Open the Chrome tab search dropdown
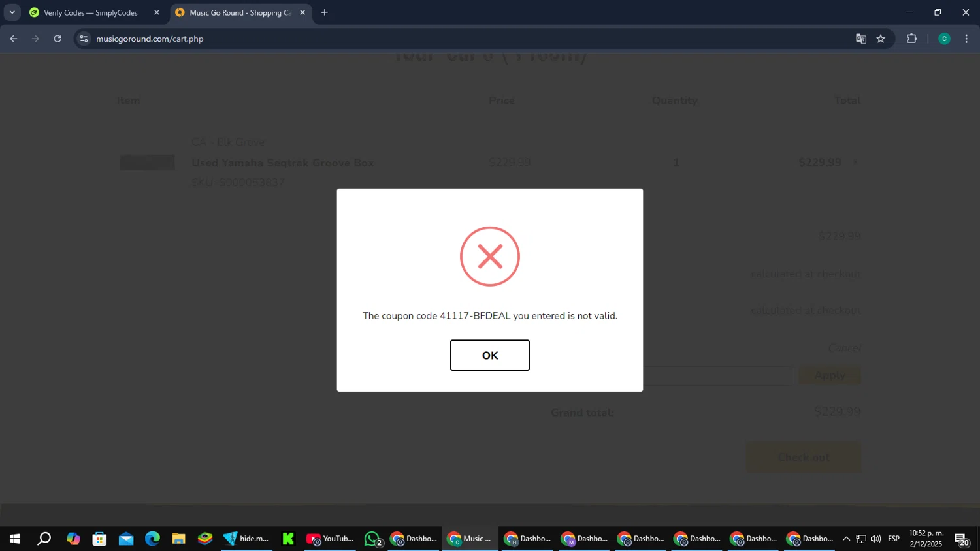Image resolution: width=980 pixels, height=551 pixels. [x=12, y=12]
